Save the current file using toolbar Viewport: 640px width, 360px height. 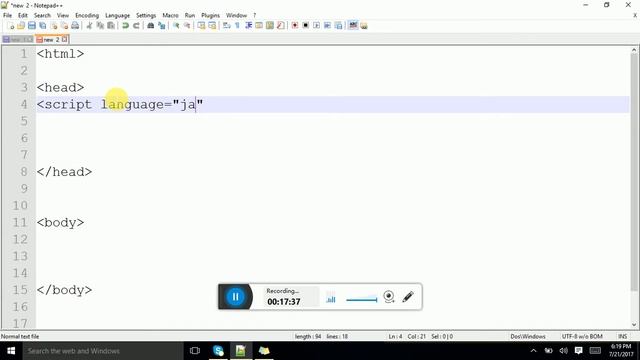click(32, 25)
